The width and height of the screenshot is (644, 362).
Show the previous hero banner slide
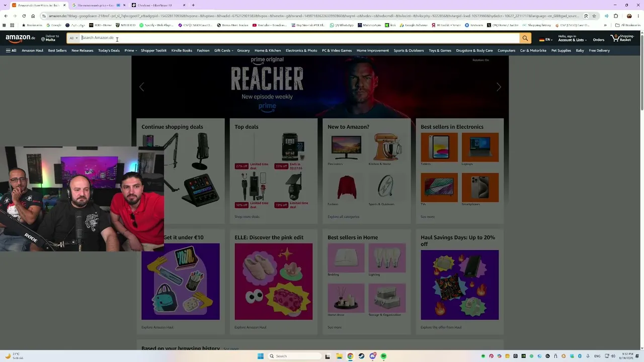pos(141,87)
